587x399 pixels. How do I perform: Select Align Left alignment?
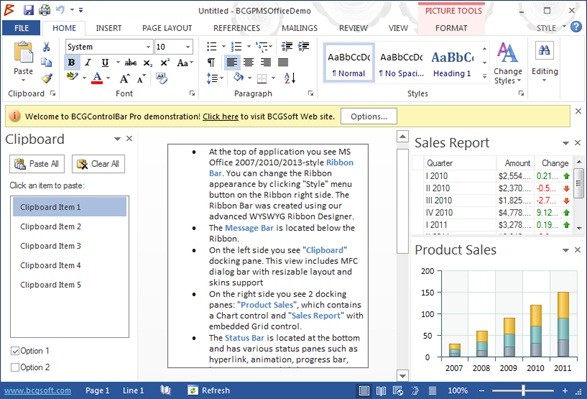(x=232, y=62)
